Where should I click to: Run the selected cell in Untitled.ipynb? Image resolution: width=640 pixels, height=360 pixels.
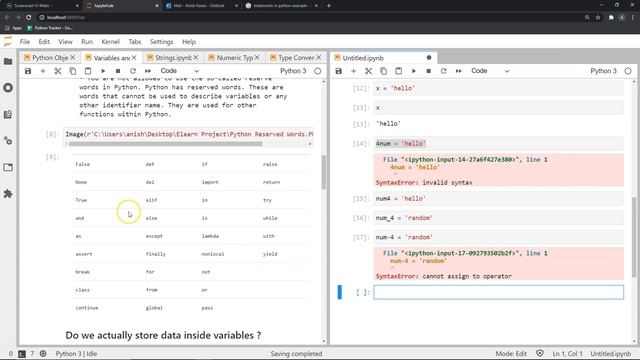click(x=413, y=71)
